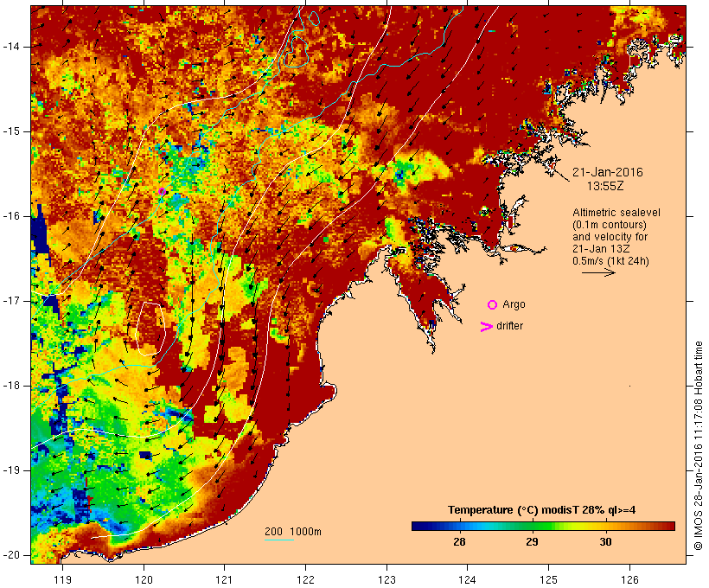Image resolution: width=709 pixels, height=588 pixels.
Task: Click the colorbar tick label '28'
Action: pos(459,542)
